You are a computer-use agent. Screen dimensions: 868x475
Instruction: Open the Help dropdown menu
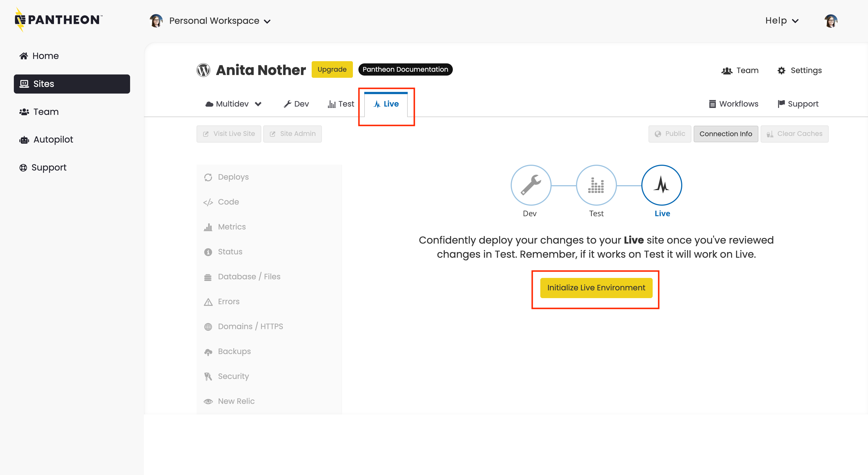coord(781,21)
